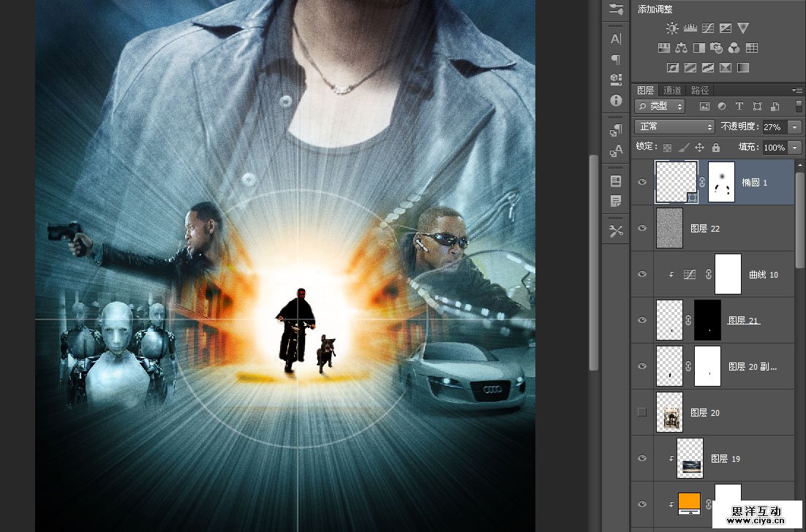Hide the 图层 22 layer
Image resolution: width=806 pixels, height=532 pixels.
coord(642,229)
